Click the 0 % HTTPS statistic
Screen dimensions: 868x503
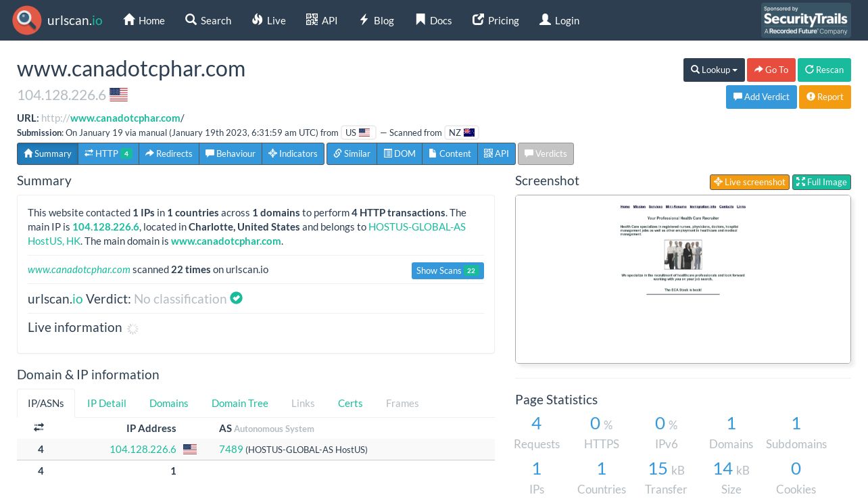[x=602, y=433]
